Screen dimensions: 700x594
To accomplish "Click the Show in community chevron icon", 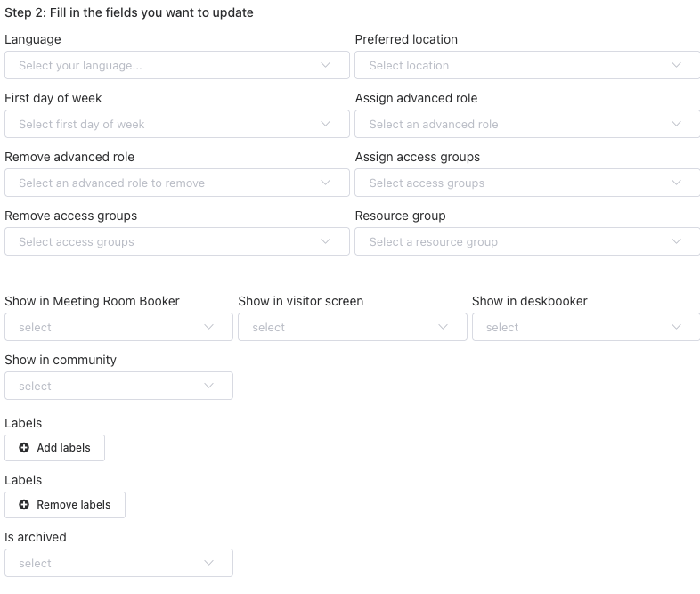I will 209,386.
